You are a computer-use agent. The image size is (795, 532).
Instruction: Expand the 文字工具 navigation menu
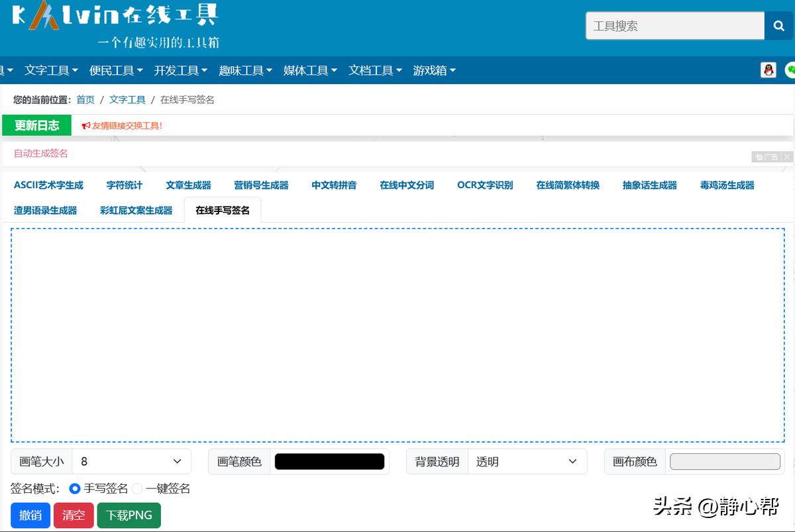51,70
